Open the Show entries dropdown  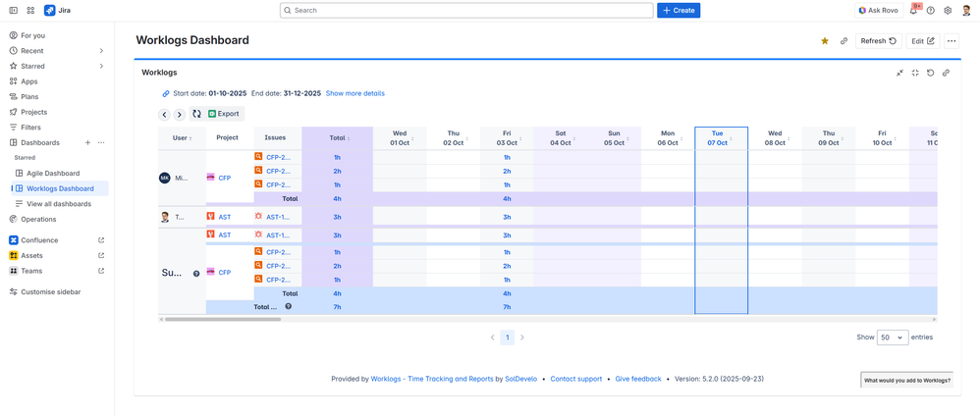(892, 338)
